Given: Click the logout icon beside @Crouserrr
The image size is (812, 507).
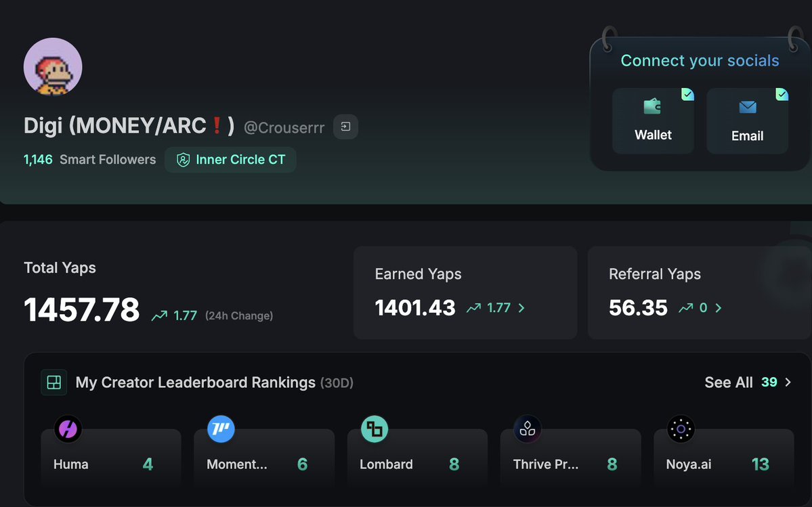Looking at the screenshot, I should pos(345,127).
